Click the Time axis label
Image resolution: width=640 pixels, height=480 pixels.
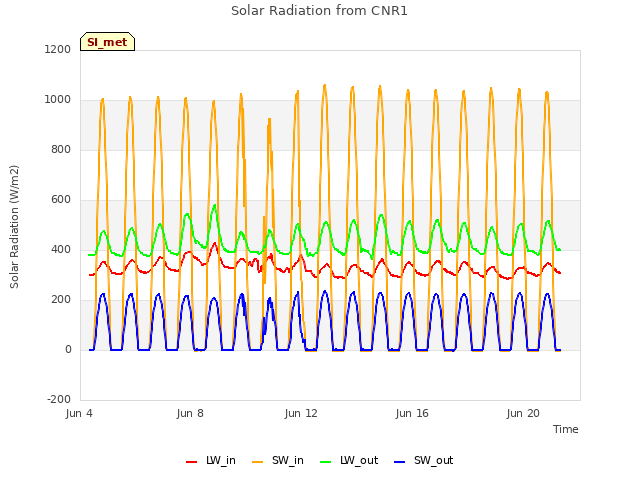[565, 429]
